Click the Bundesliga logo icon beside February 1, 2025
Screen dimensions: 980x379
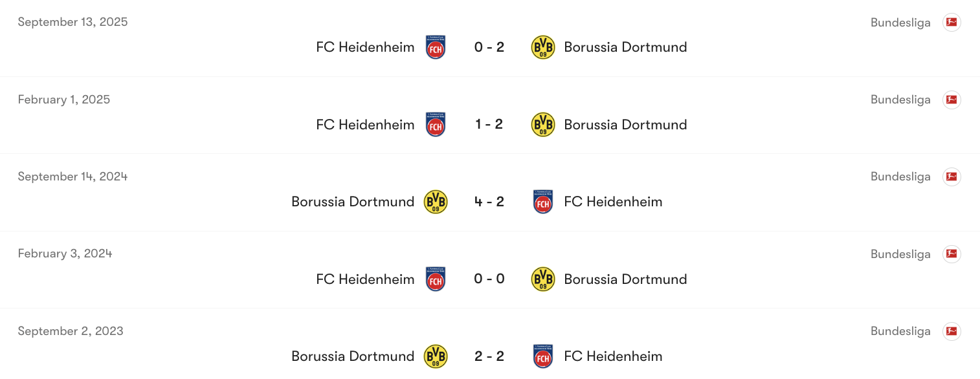(x=952, y=100)
